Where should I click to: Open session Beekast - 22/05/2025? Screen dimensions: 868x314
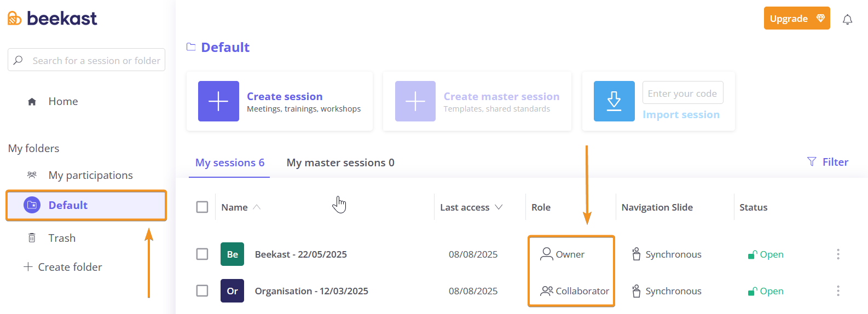tap(300, 254)
